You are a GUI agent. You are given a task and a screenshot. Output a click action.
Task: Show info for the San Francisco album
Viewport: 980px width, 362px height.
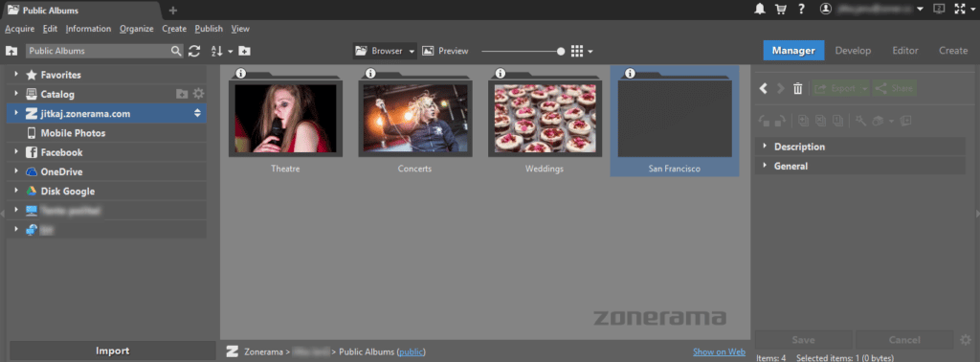[x=630, y=73]
